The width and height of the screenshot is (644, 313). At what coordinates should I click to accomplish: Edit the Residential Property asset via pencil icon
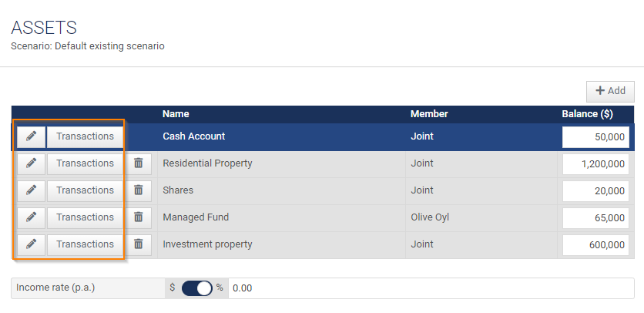(x=31, y=163)
